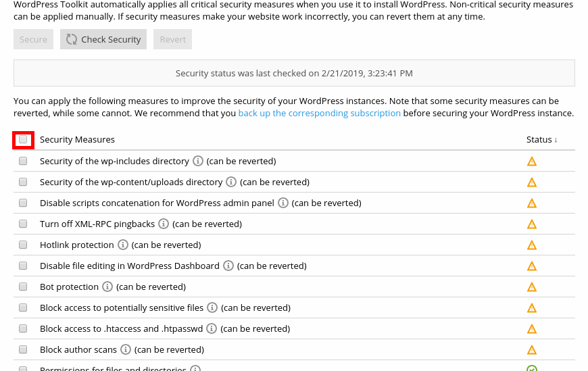The width and height of the screenshot is (588, 371).
Task: Open info icon for scripts concatenation measure
Action: tap(283, 203)
